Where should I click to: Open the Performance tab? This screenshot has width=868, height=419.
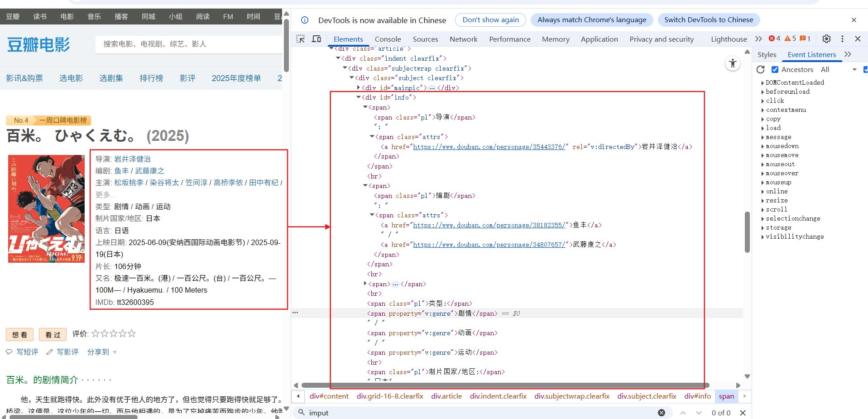pyautogui.click(x=509, y=39)
